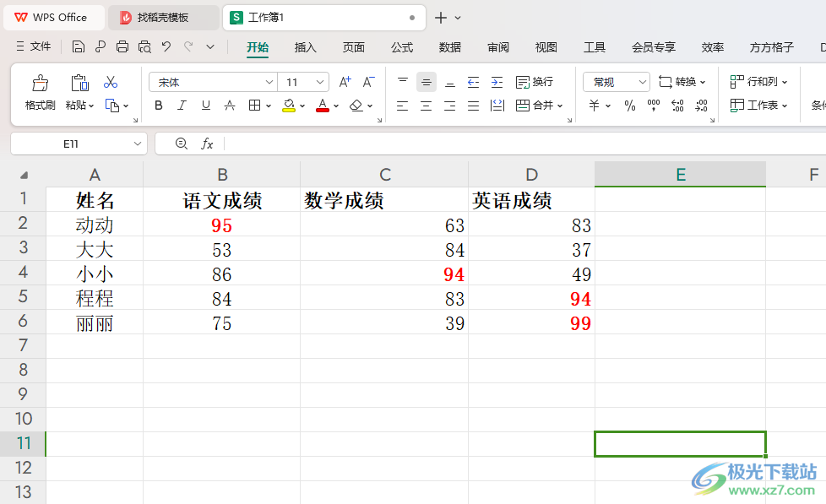
Task: Open the 文件 File menu
Action: 34,46
